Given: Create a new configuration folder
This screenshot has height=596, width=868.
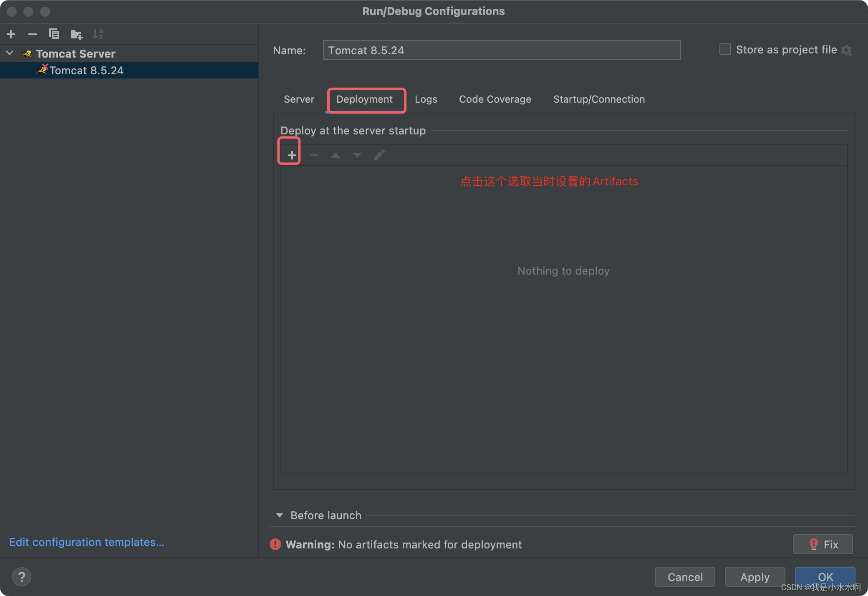Looking at the screenshot, I should 76,34.
